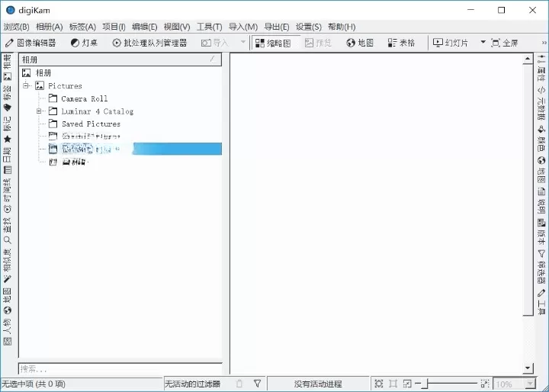
Task: Open the 相册(A) menu
Action: (50, 27)
